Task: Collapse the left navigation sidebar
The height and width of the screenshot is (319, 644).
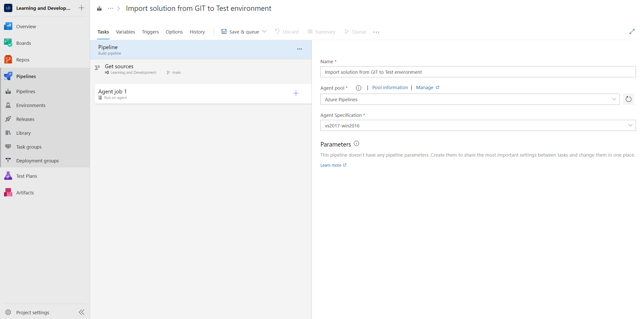Action: [x=82, y=312]
